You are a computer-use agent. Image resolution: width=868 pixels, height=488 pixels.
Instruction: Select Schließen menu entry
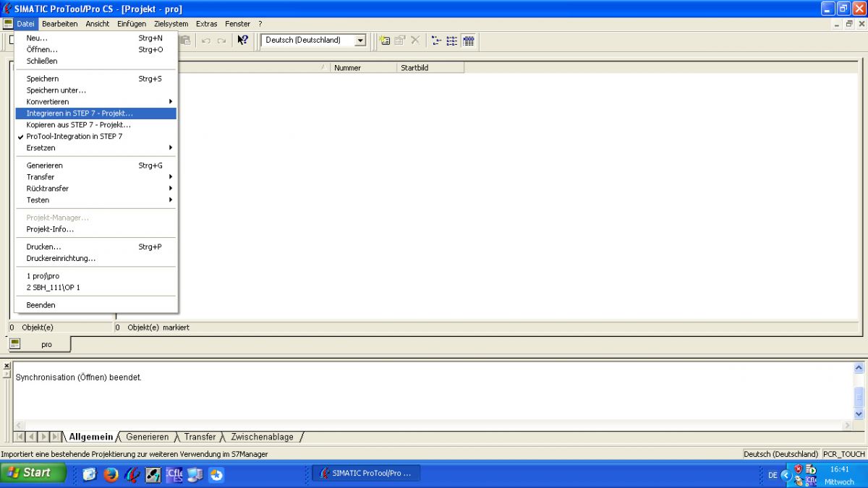(x=95, y=61)
